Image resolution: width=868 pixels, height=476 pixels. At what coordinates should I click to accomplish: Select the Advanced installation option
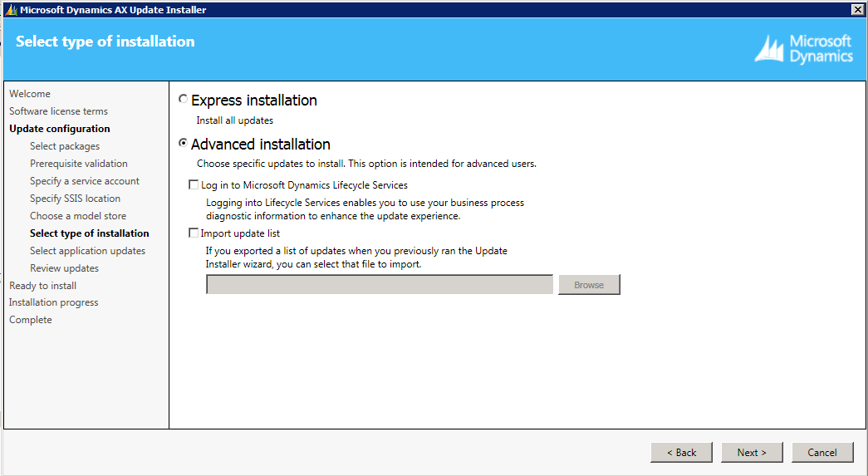click(184, 144)
